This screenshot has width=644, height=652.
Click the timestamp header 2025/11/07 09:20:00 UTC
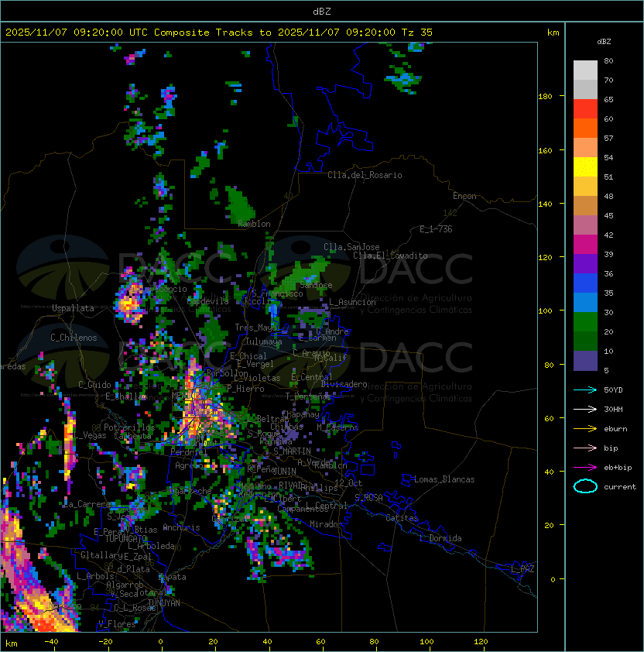(x=76, y=33)
